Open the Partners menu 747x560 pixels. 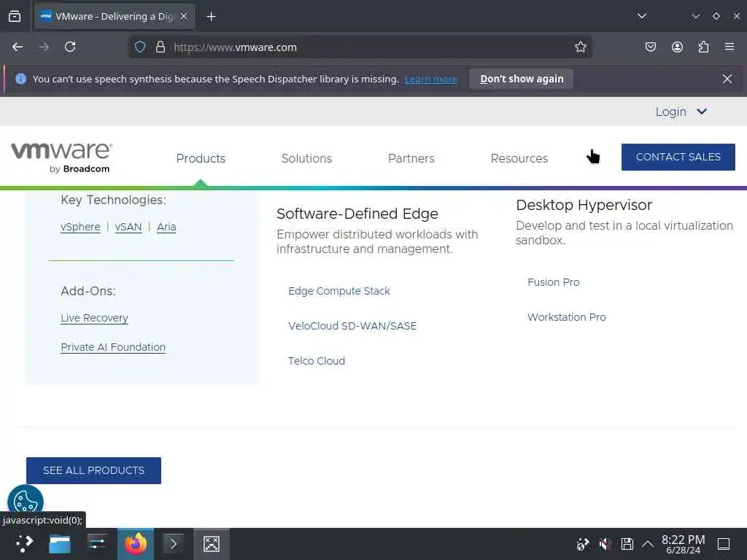(x=411, y=158)
